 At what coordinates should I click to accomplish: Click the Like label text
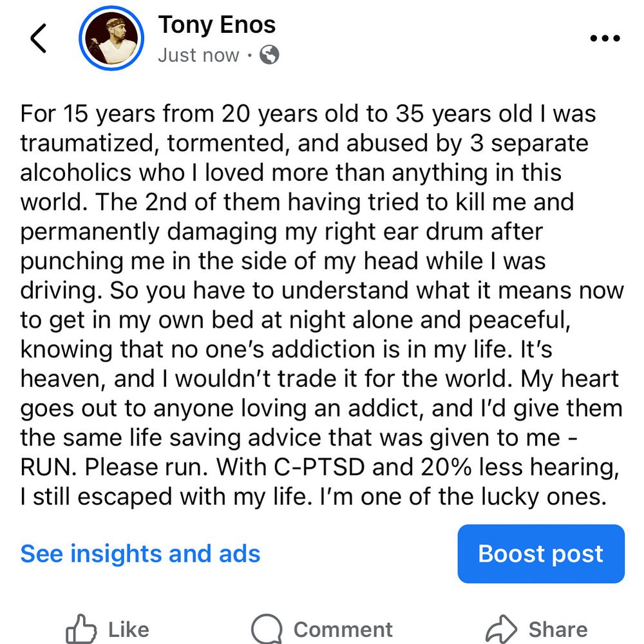(128, 629)
